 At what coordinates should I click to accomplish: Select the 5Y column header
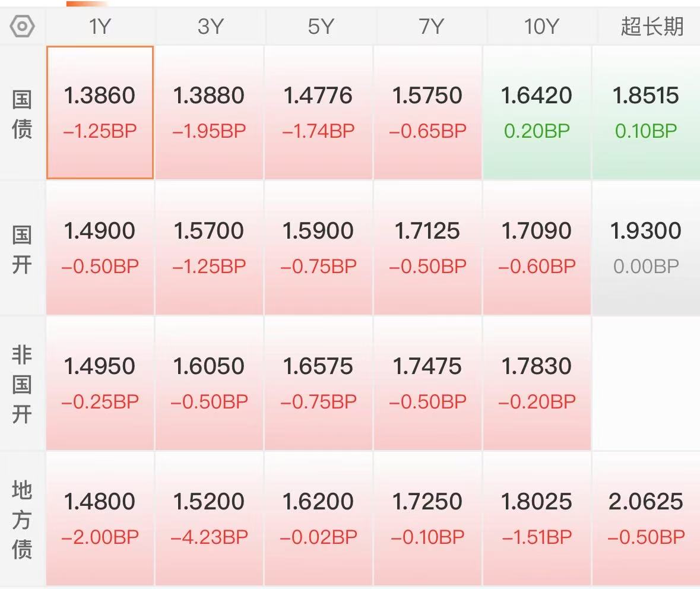(x=321, y=26)
